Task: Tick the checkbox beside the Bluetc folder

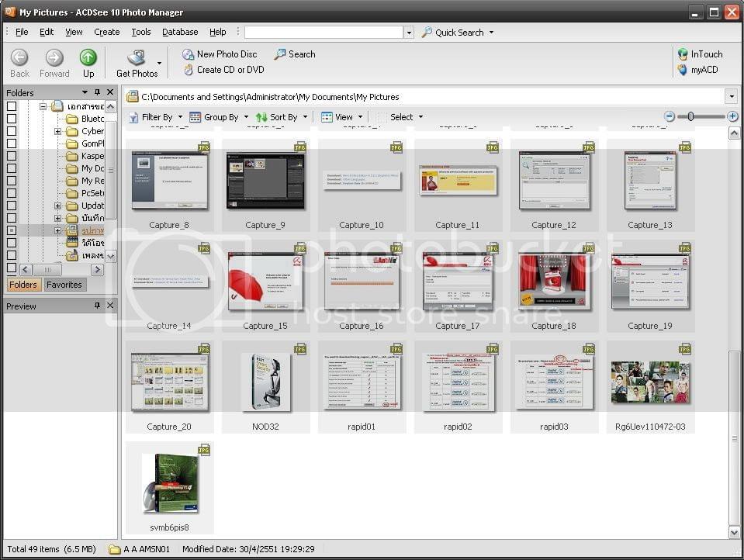Action: [x=12, y=119]
